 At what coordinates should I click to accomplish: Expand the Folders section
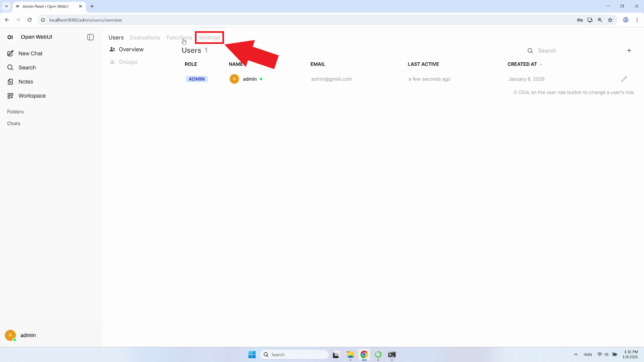(x=15, y=112)
